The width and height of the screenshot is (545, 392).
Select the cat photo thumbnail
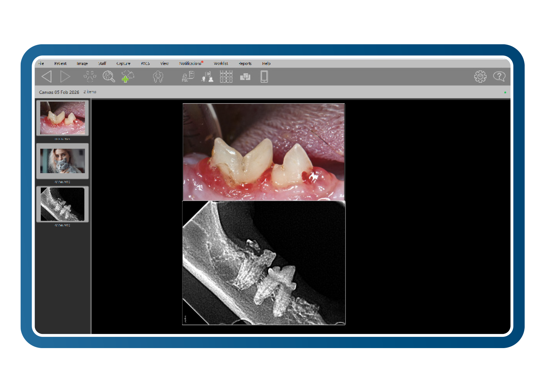point(62,161)
